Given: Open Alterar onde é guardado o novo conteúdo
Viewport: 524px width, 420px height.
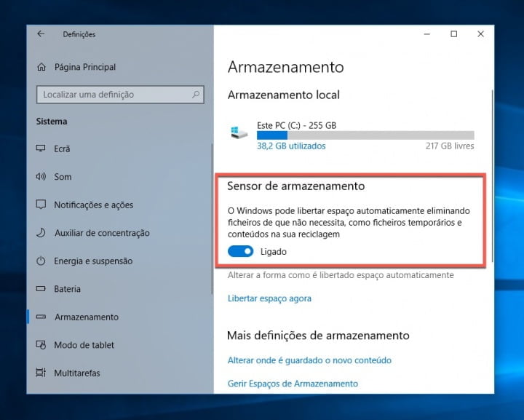Looking at the screenshot, I should coord(309,360).
